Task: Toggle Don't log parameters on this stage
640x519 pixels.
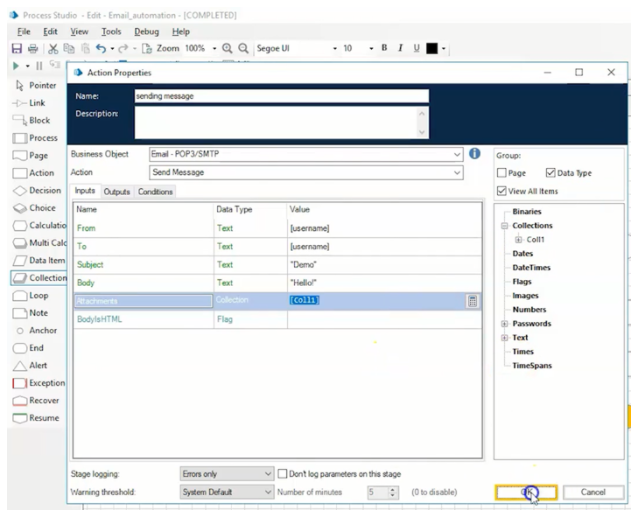Action: coord(283,473)
